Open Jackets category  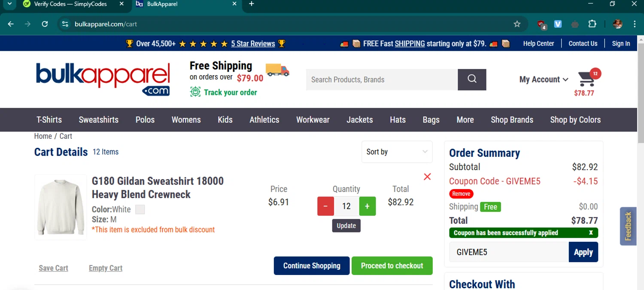[x=360, y=120]
